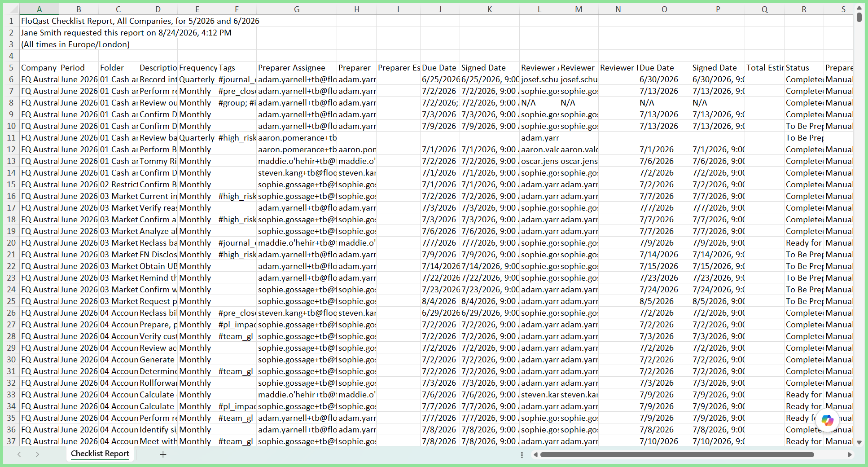Select the Checklist Report sheet tab
Screen dimensions: 868x467
coord(100,454)
